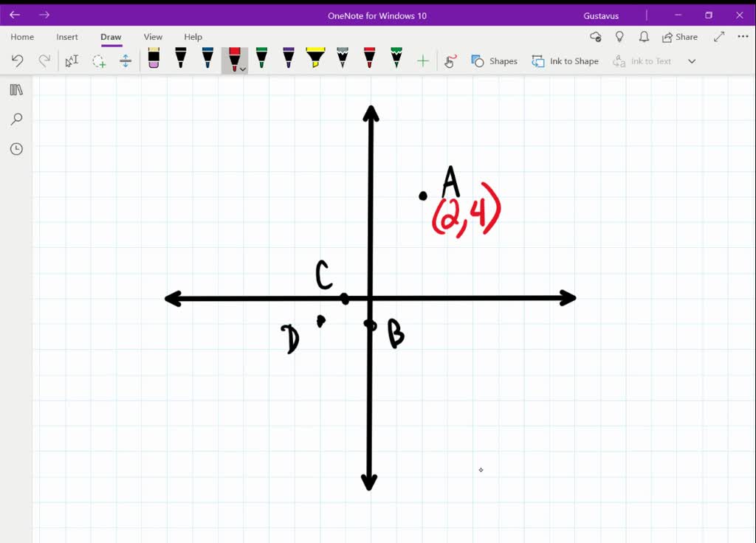Open the Shapes tool
Viewport: 756px width, 543px height.
point(495,60)
